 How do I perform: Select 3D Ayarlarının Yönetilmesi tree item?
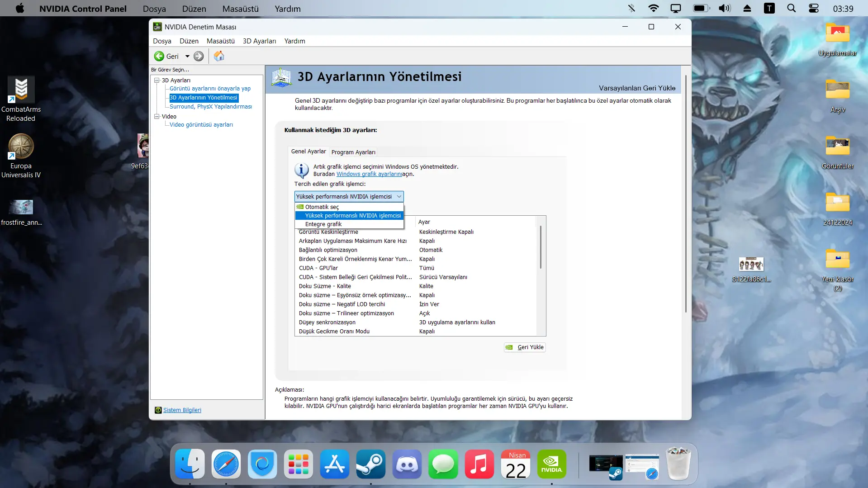[204, 98]
